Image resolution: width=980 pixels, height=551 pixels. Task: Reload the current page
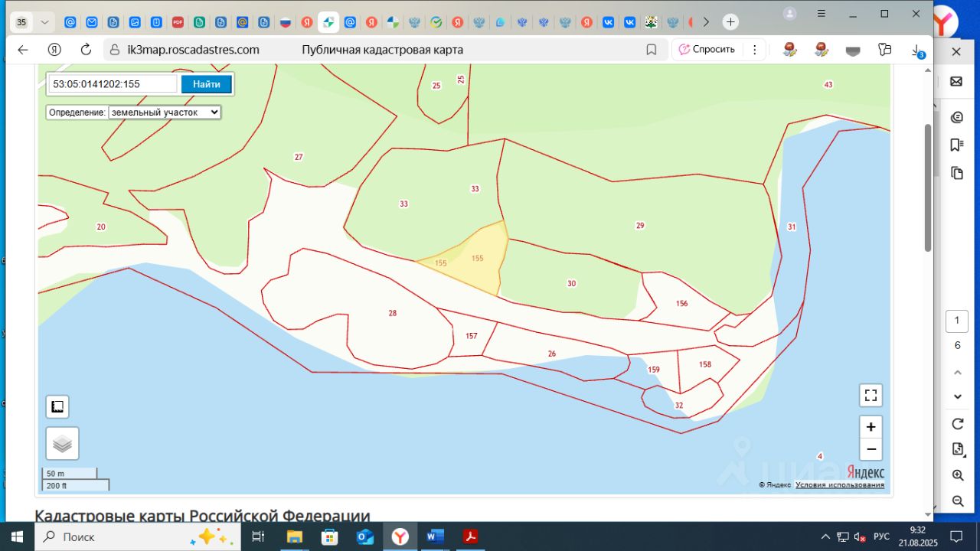[x=86, y=50]
